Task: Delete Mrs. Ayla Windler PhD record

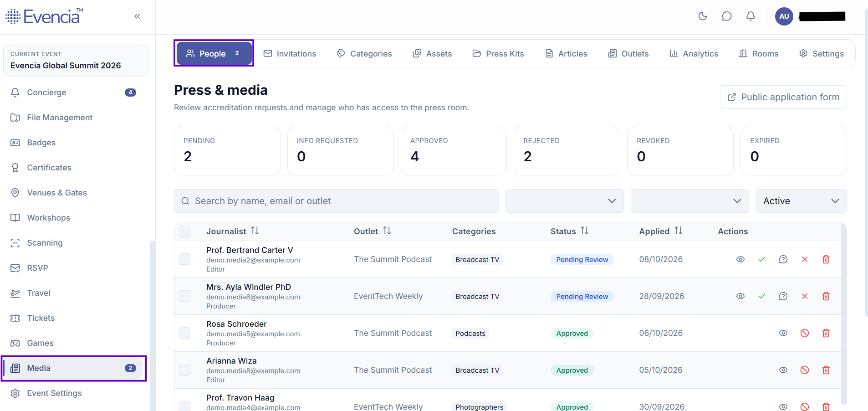Action: tap(826, 296)
